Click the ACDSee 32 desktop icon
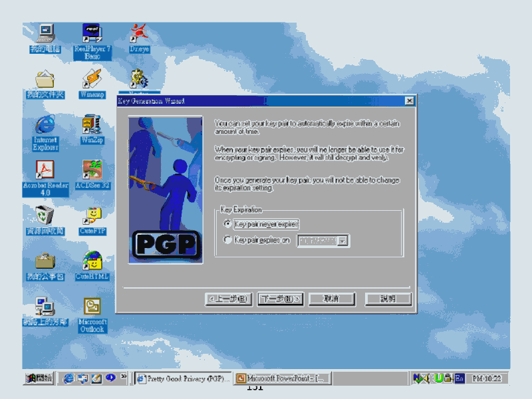The width and height of the screenshot is (532, 399). (92, 170)
